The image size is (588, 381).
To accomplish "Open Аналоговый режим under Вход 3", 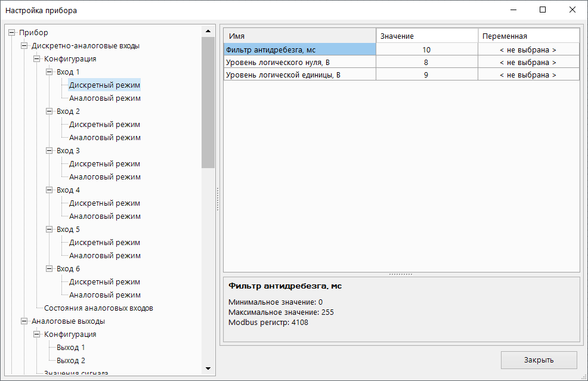I will pyautogui.click(x=104, y=177).
